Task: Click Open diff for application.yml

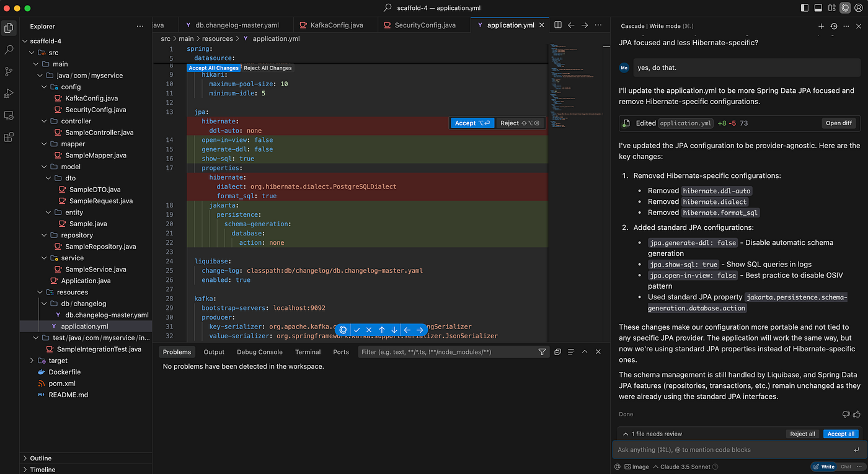Action: pos(838,123)
